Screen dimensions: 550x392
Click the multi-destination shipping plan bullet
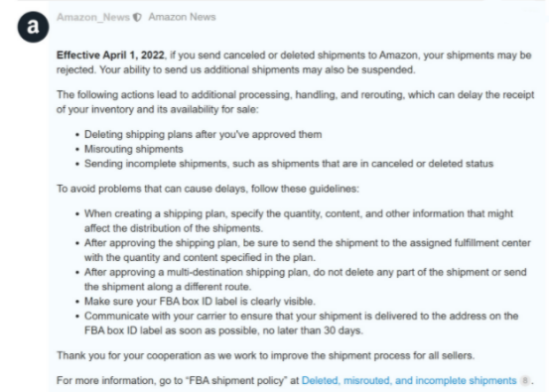305,279
